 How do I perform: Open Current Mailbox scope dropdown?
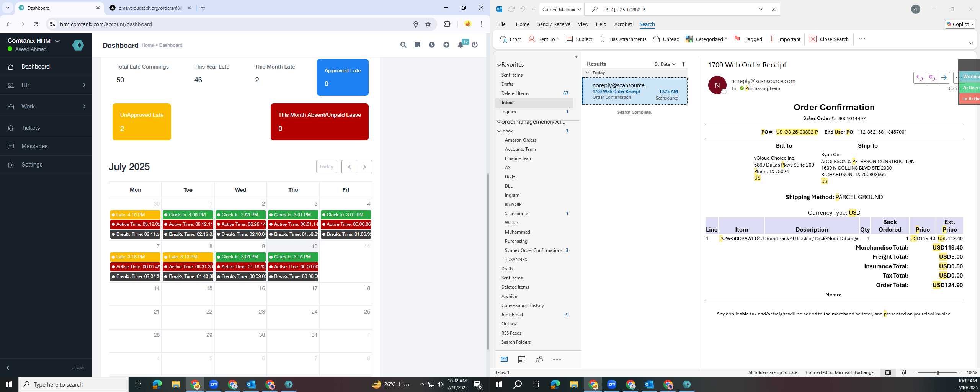tap(562, 9)
